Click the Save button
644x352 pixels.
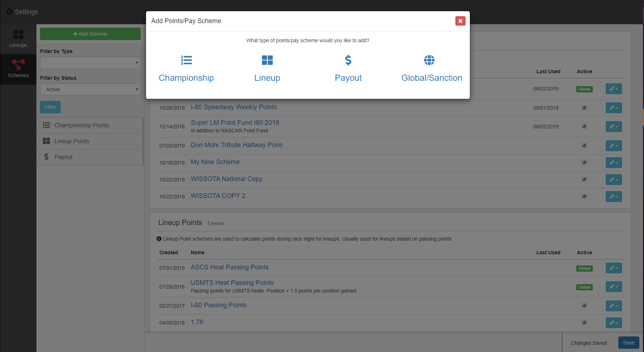(x=628, y=343)
